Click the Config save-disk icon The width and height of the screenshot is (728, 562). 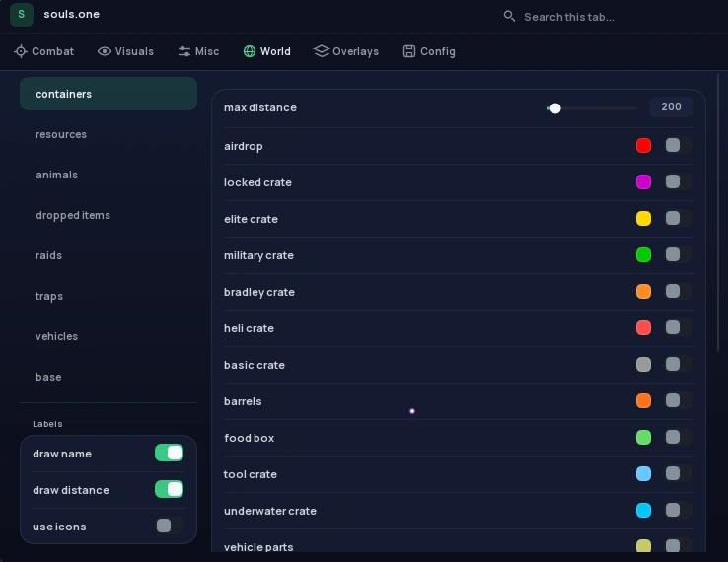click(x=409, y=51)
